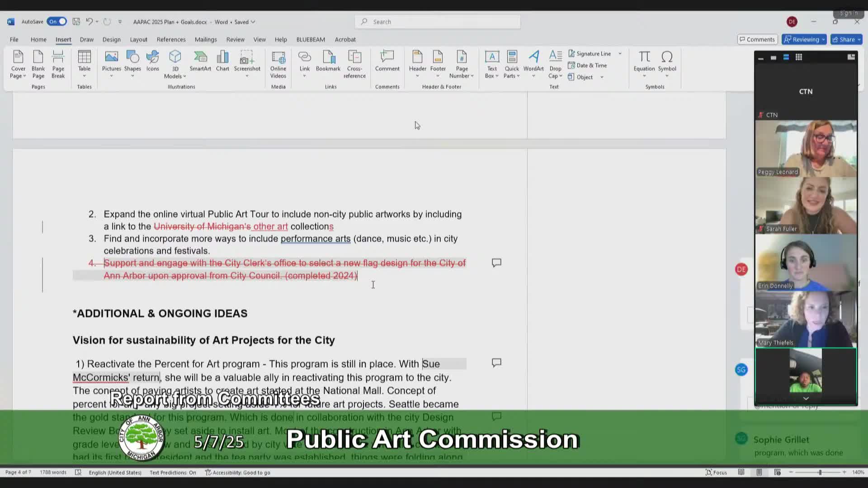Insert WordArt text

(x=533, y=61)
